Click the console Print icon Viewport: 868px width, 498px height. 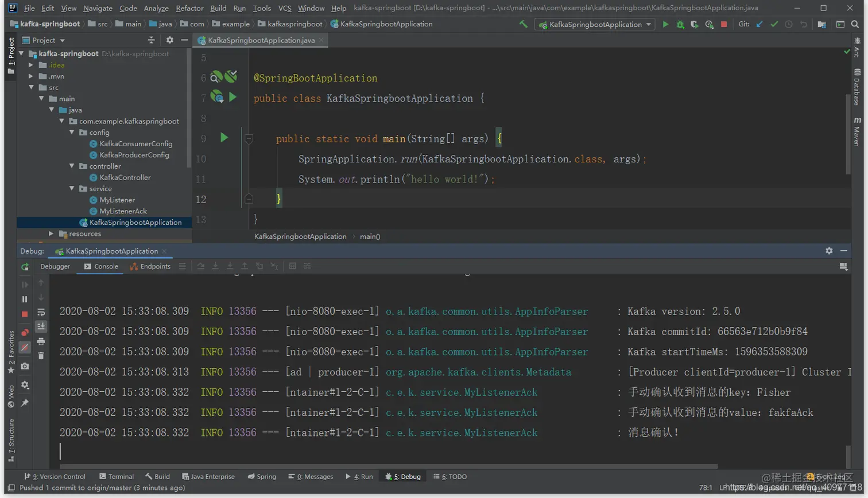(41, 341)
